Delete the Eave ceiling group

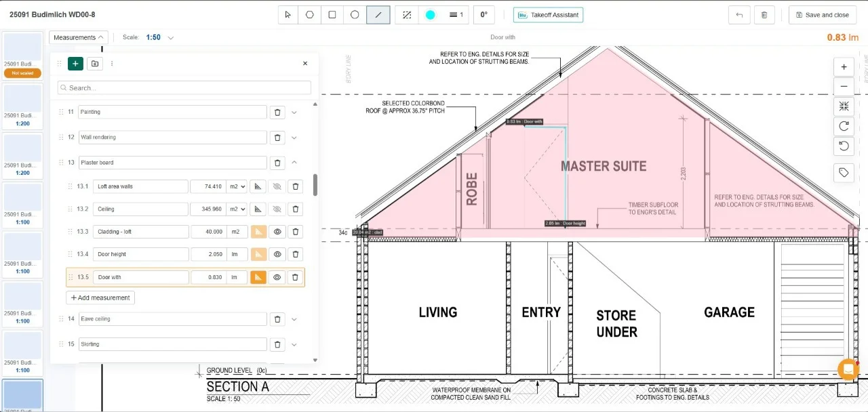coord(277,319)
